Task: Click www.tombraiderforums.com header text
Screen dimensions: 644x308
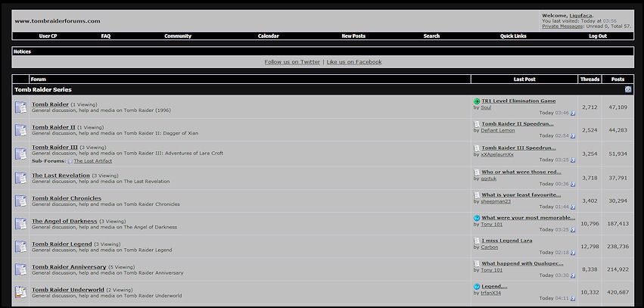Action: tap(58, 21)
